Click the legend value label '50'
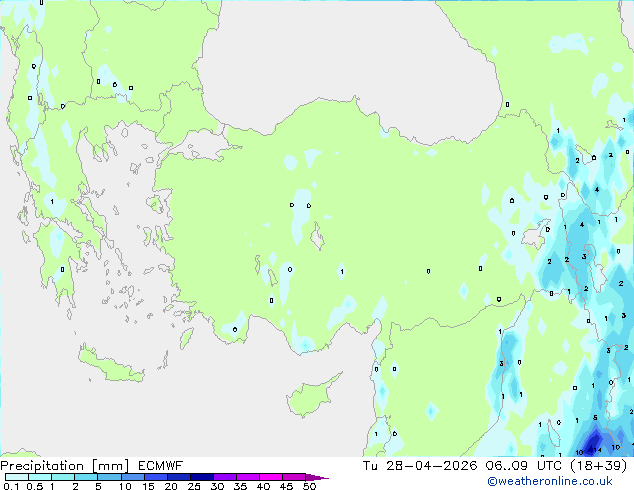The height and width of the screenshot is (490, 634). [x=309, y=486]
